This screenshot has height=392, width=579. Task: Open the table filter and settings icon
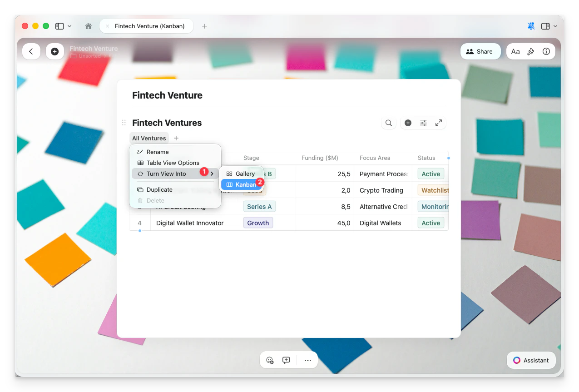click(x=423, y=123)
